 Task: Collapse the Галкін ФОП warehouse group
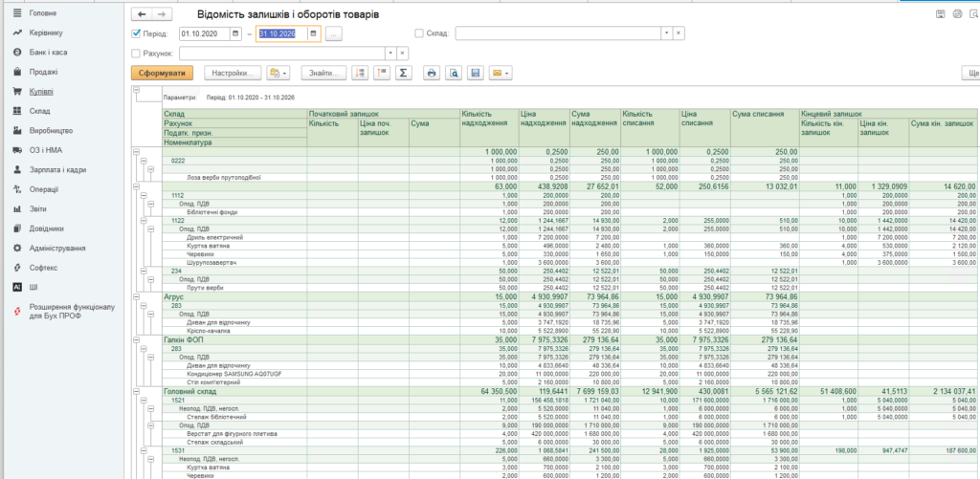tap(137, 339)
